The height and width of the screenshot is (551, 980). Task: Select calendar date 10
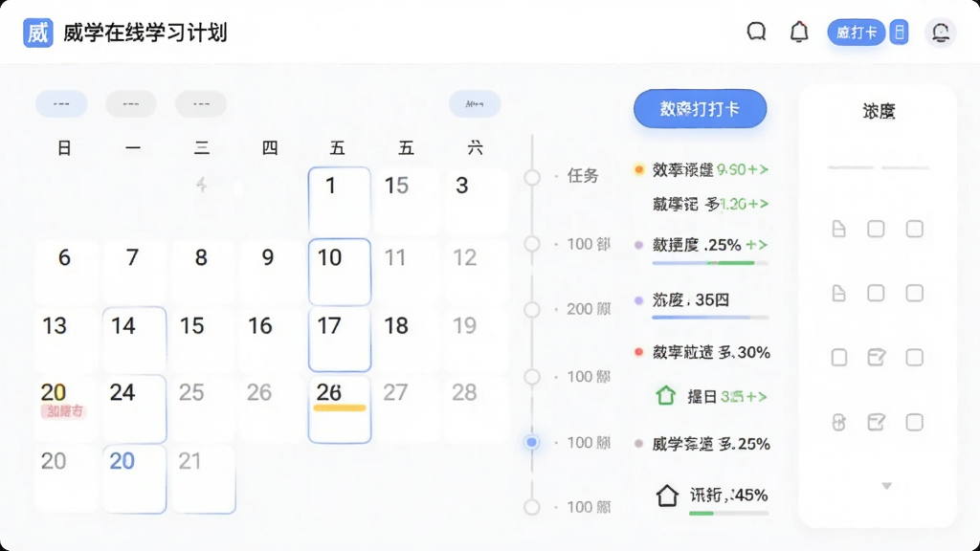(x=340, y=272)
